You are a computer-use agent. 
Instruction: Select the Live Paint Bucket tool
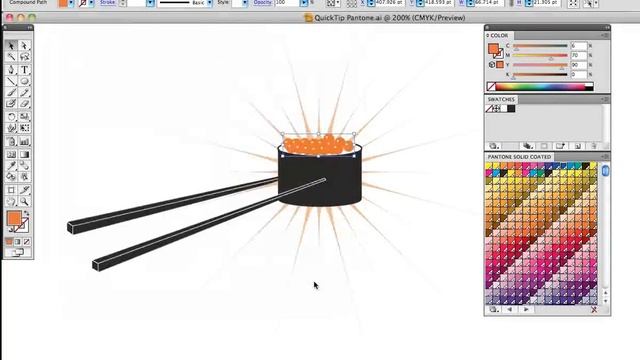coord(11,177)
